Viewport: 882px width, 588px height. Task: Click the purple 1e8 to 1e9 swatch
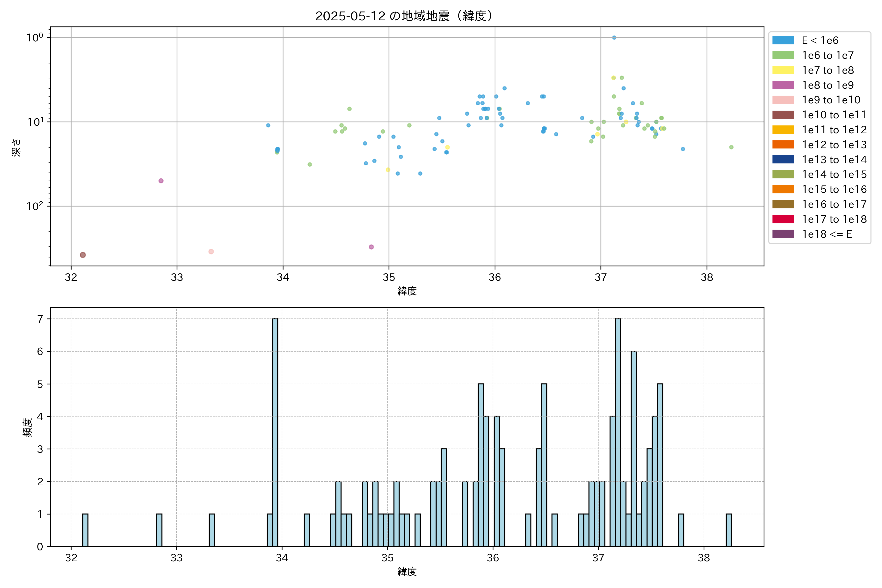click(x=783, y=85)
